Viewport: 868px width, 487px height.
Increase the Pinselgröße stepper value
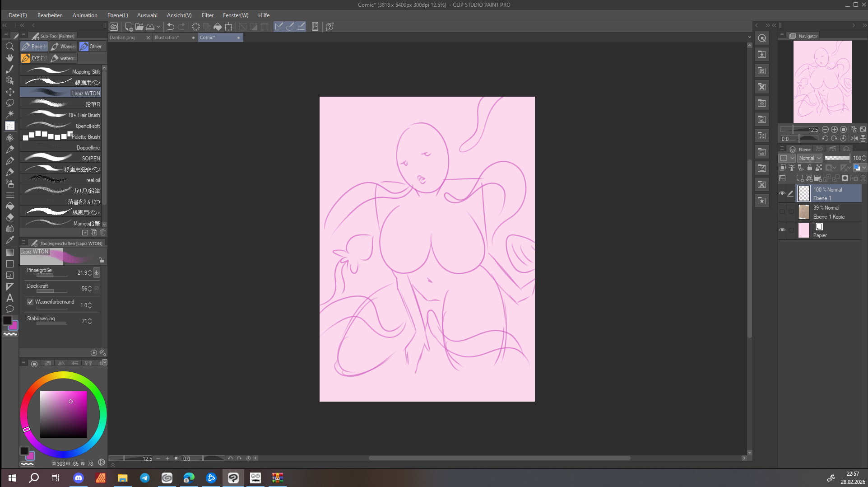(90, 271)
